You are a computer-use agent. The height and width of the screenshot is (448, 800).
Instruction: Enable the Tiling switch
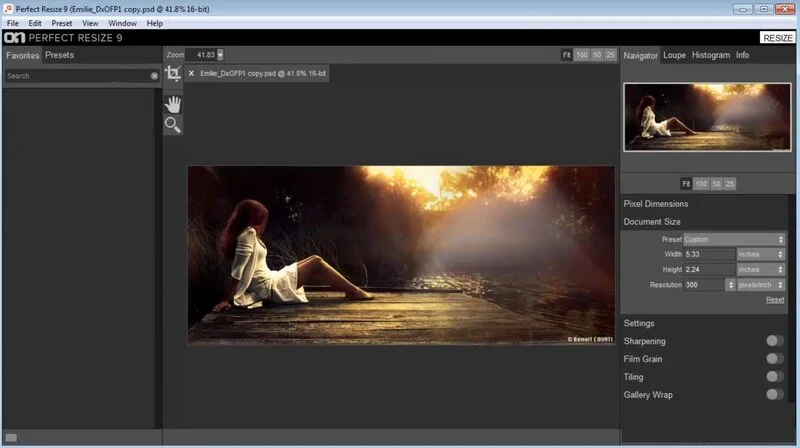(x=774, y=377)
